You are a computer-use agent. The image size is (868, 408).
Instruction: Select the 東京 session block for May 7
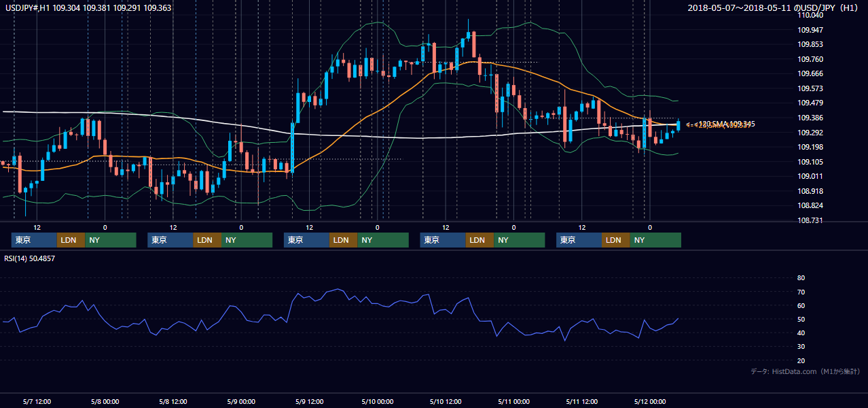point(34,240)
